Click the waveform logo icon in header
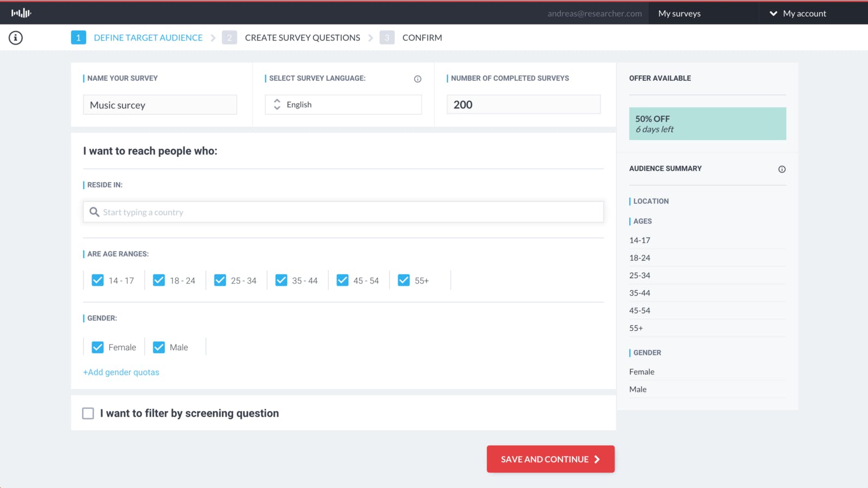This screenshot has width=868, height=488. coord(21,13)
